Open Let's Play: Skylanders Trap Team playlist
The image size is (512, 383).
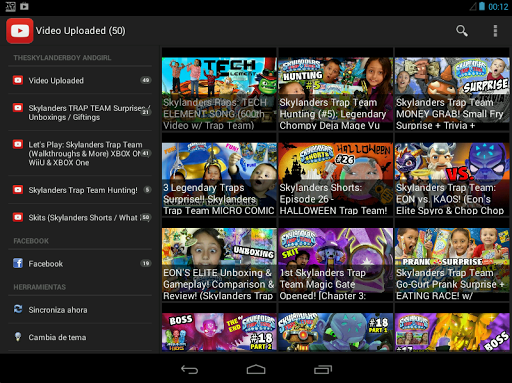tap(80, 153)
